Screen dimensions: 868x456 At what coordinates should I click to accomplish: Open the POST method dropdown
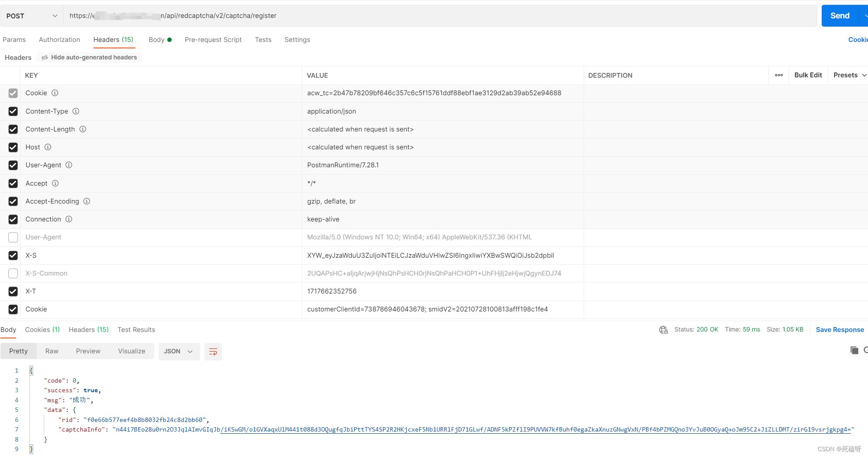[x=32, y=16]
